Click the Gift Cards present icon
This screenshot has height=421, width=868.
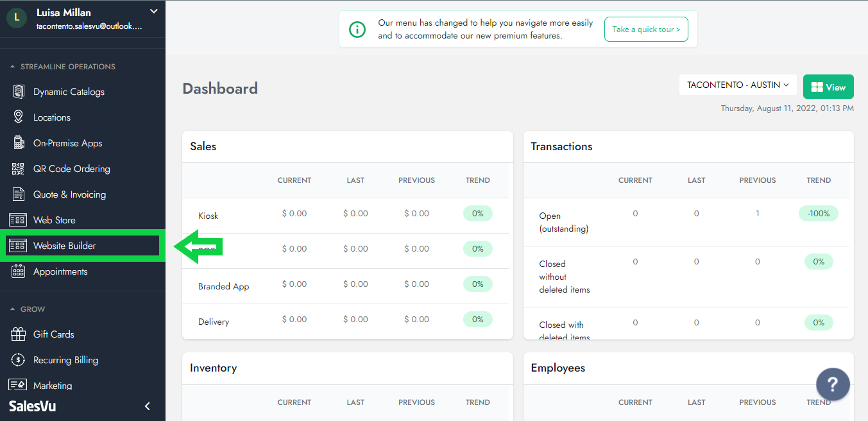pyautogui.click(x=19, y=334)
